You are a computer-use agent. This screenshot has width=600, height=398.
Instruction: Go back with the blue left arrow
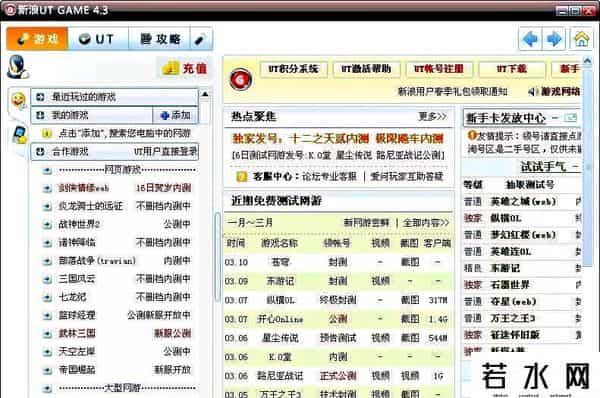click(530, 38)
